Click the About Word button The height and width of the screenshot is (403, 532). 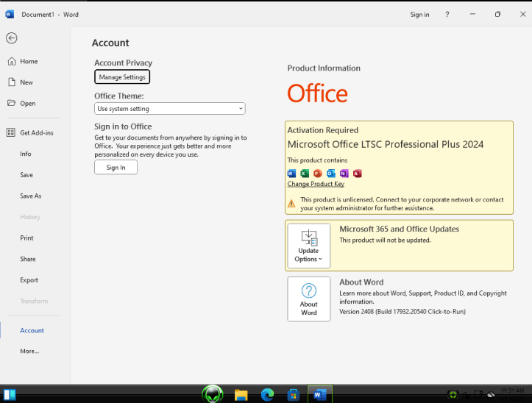(x=309, y=299)
